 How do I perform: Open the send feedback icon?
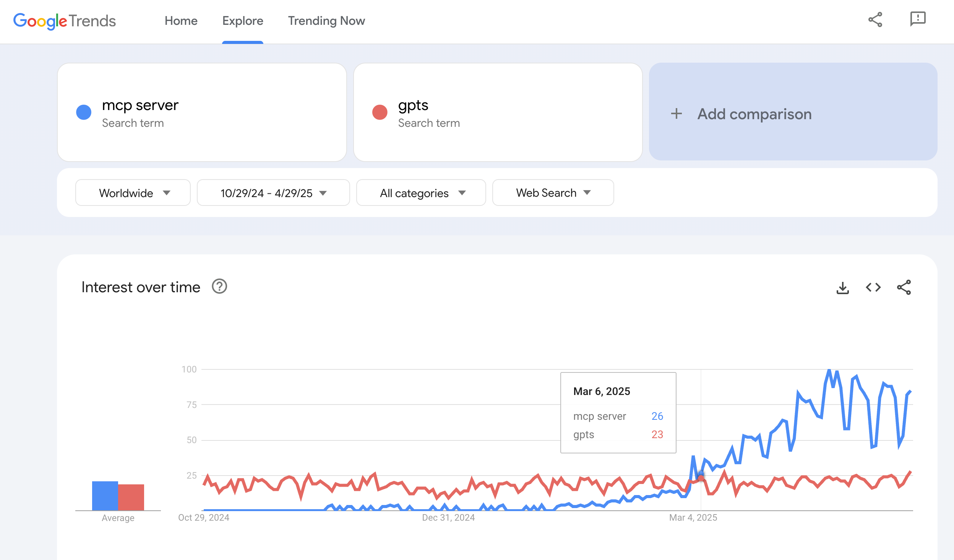point(917,19)
